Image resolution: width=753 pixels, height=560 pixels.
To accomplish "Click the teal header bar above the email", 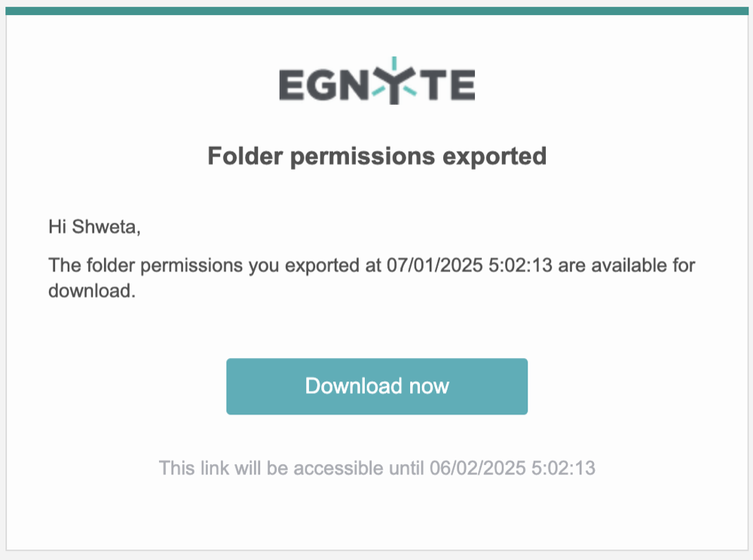I will click(377, 11).
